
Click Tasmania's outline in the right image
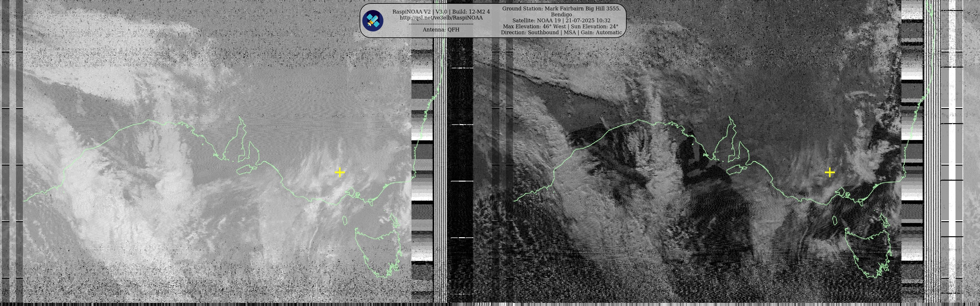[867, 251]
